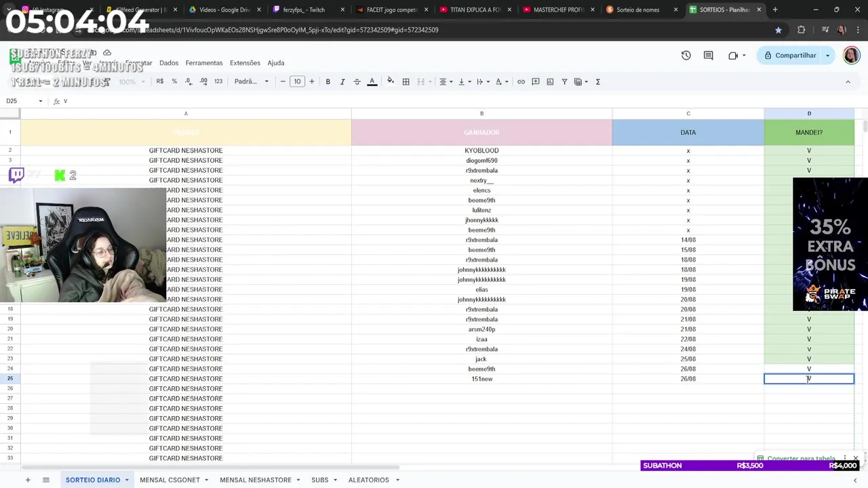Viewport: 868px width, 488px height.
Task: Switch to the ALEATORIOS sheet tab
Action: tap(369, 480)
